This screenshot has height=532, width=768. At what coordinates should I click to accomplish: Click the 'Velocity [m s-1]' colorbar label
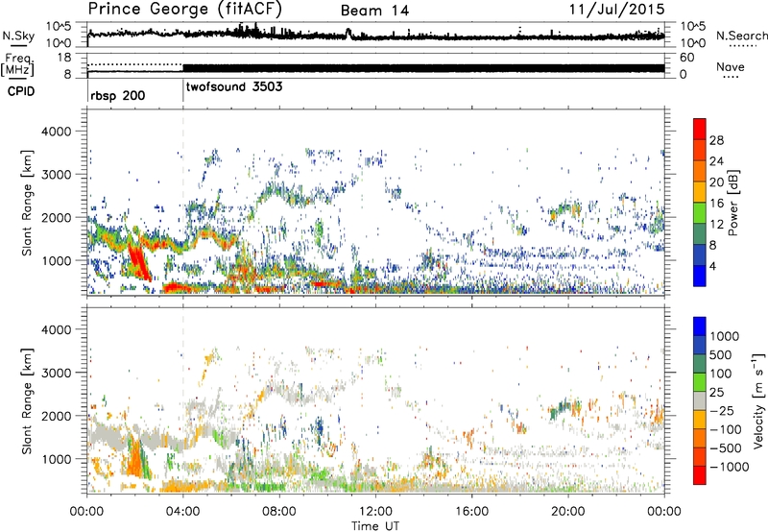click(x=758, y=400)
